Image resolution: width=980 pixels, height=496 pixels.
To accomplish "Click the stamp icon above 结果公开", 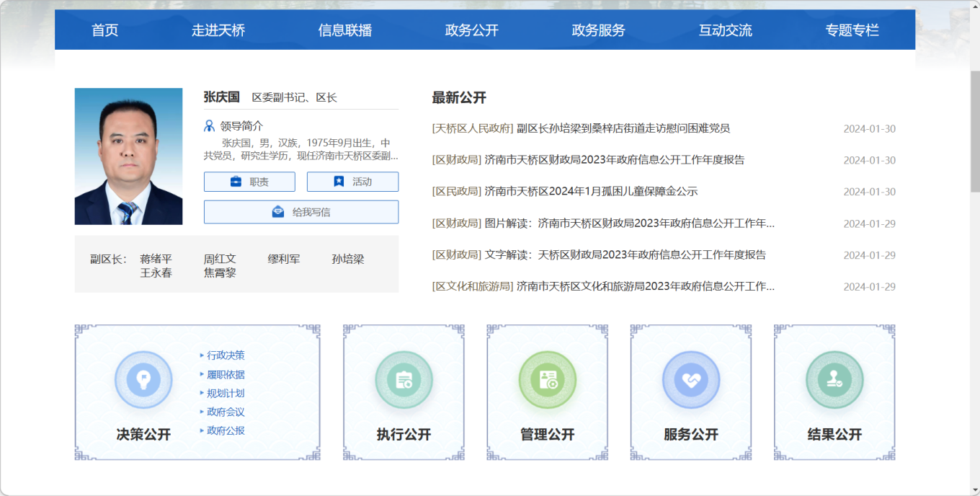I will (x=834, y=379).
